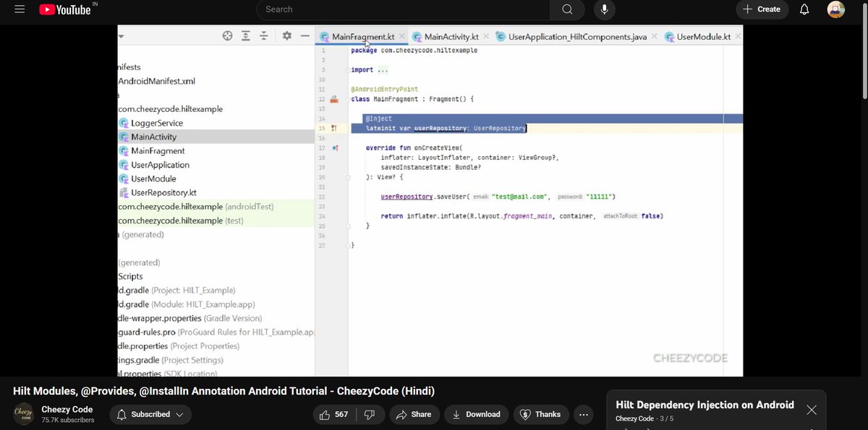Open the Hilt Dependency Injection on Android playlist
Viewport: 868px width, 430px height.
[x=705, y=405]
